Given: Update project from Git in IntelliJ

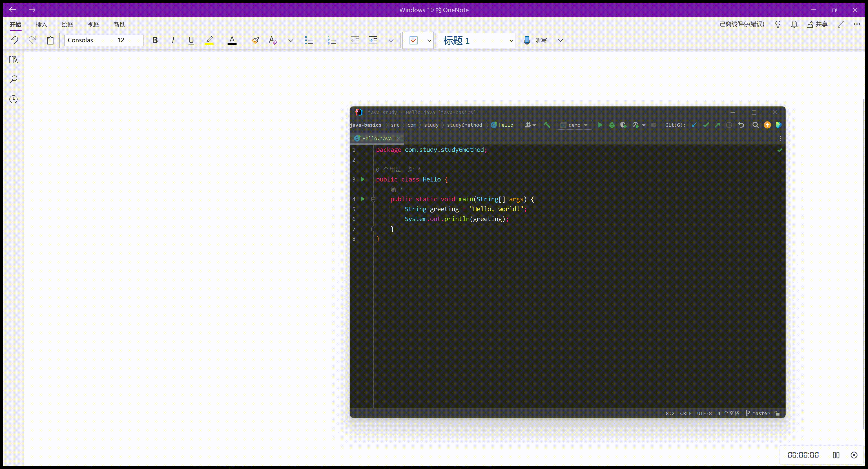Looking at the screenshot, I should click(694, 125).
